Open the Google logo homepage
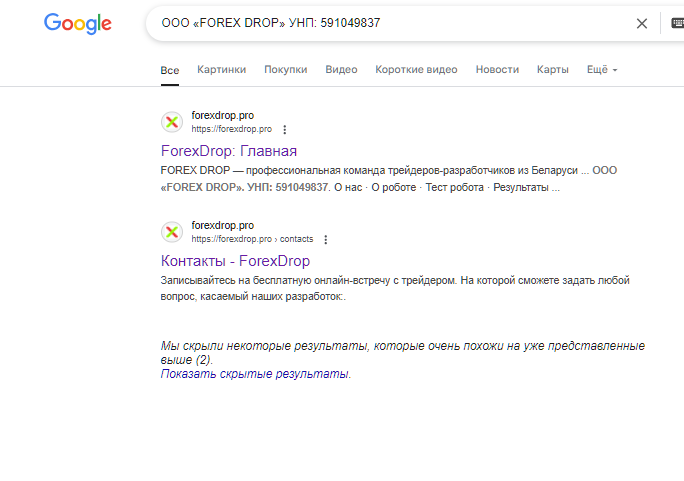This screenshot has height=481, width=684. [x=78, y=24]
